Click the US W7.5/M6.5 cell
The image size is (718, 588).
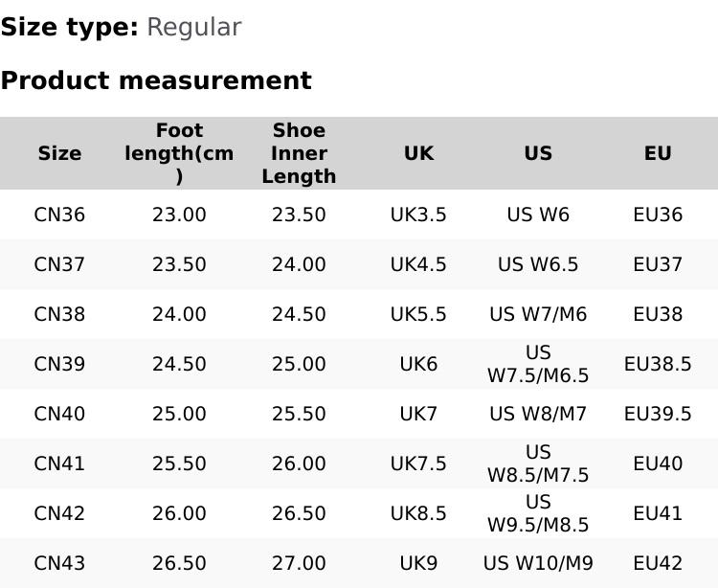click(x=538, y=364)
